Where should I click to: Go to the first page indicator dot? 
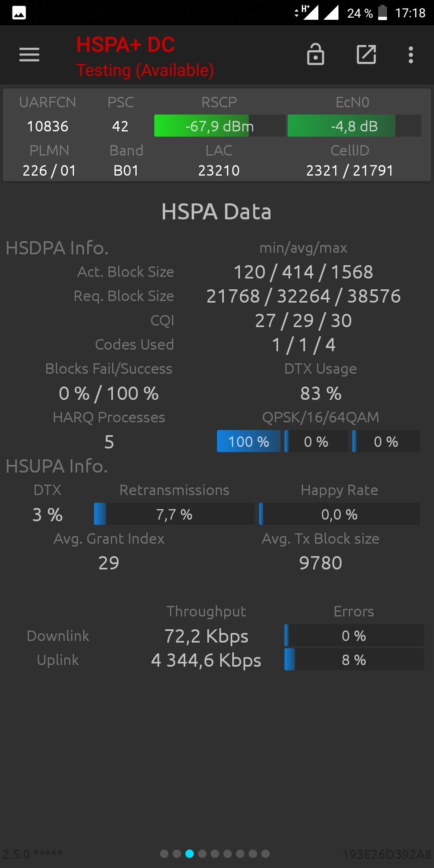pos(164,854)
